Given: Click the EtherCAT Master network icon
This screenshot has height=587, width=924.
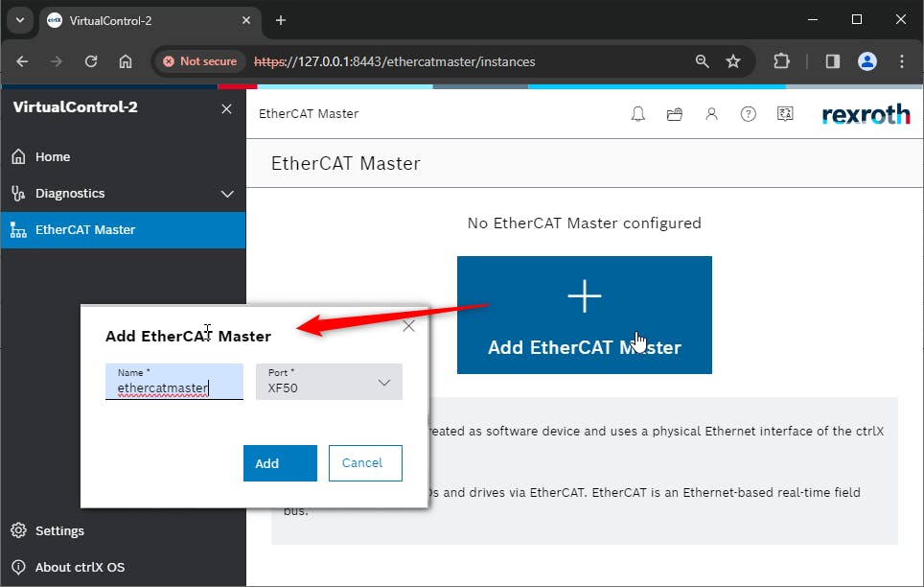Looking at the screenshot, I should [x=18, y=230].
